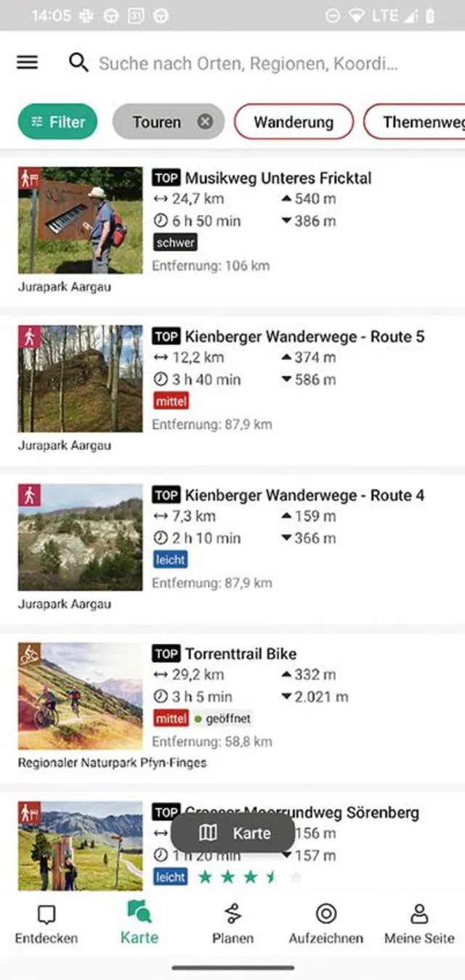The height and width of the screenshot is (980, 465).
Task: Go to Meine Seite profile
Action: [x=419, y=923]
